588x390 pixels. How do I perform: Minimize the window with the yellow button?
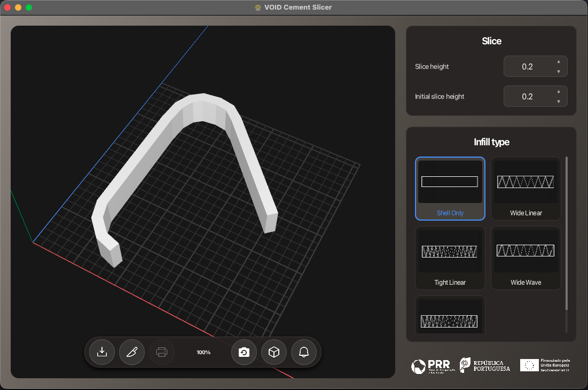[18, 7]
